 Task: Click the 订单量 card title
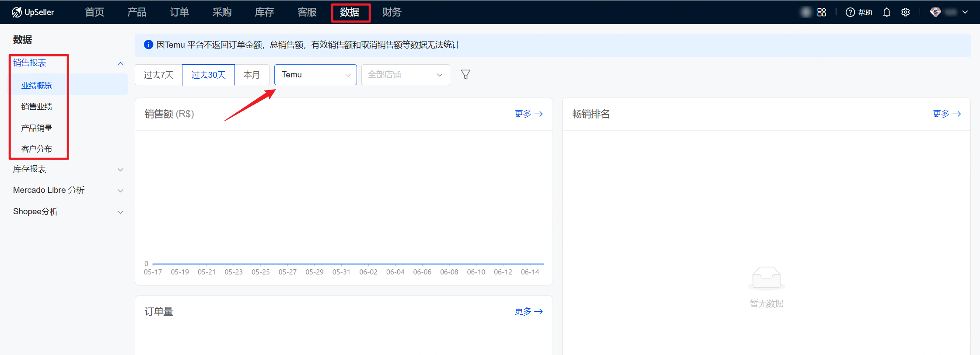(159, 312)
